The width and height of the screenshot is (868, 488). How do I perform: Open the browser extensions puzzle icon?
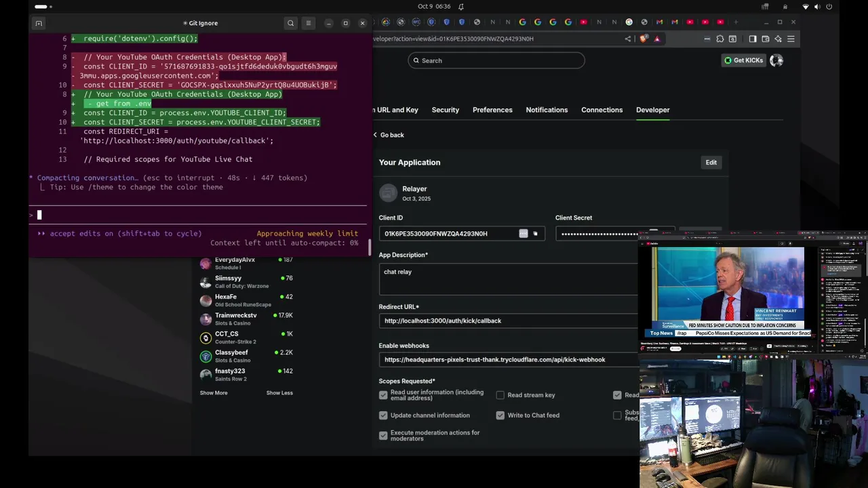[720, 39]
